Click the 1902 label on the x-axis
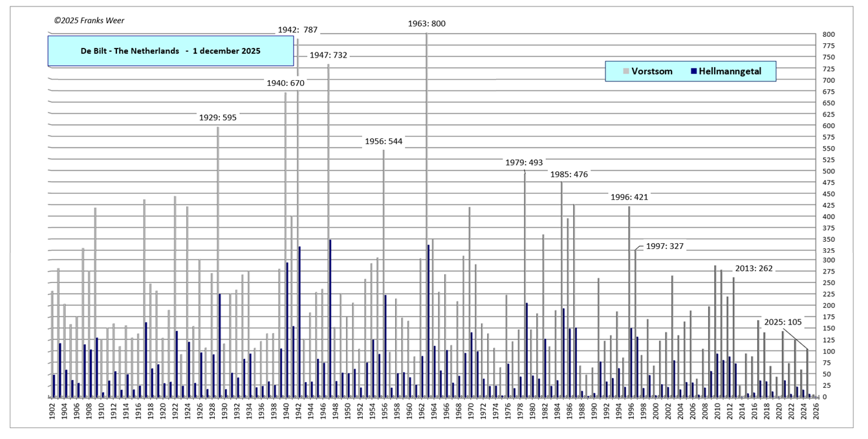This screenshot has height=439, width=868. pyautogui.click(x=53, y=414)
